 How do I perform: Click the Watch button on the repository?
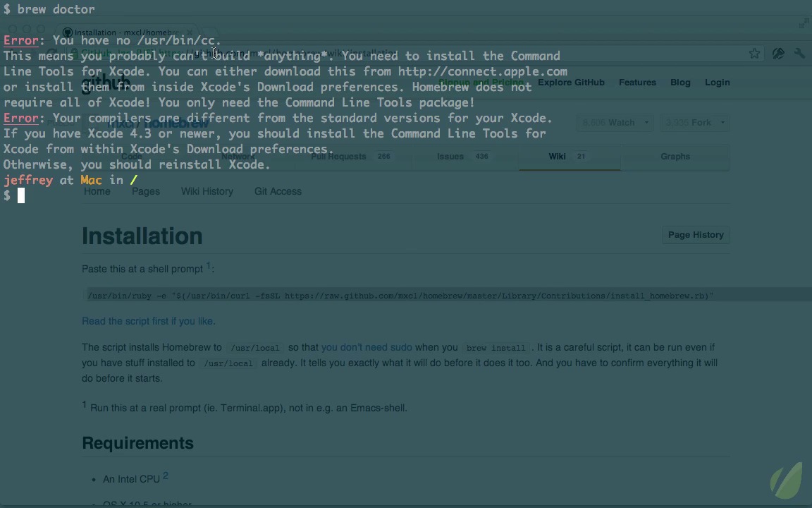coord(608,123)
